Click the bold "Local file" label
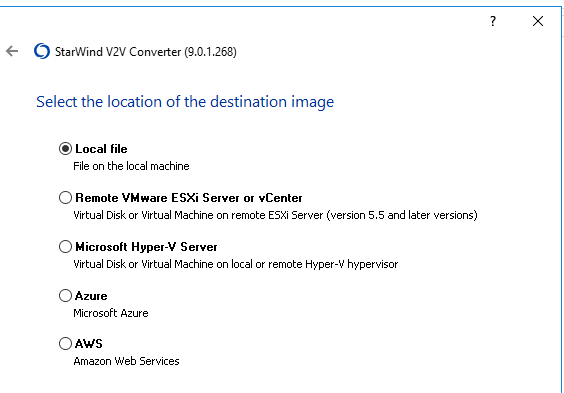Screen dimensions: 564x393 [101, 149]
